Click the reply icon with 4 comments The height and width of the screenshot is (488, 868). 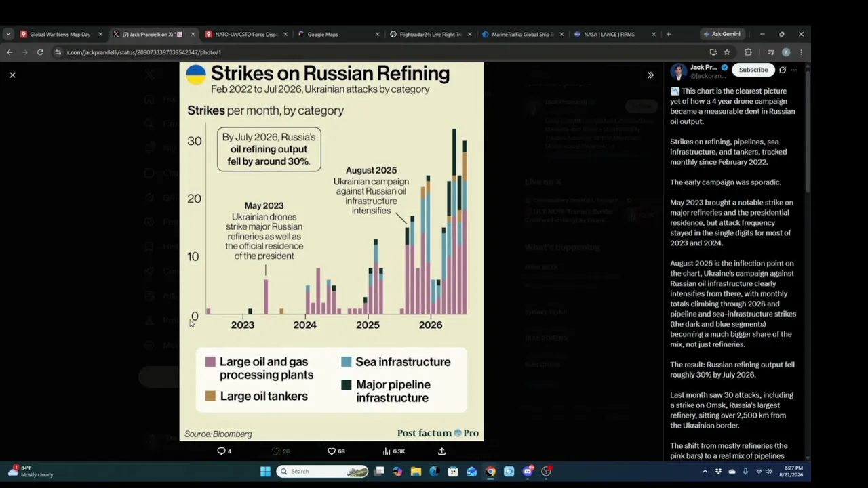pyautogui.click(x=224, y=451)
